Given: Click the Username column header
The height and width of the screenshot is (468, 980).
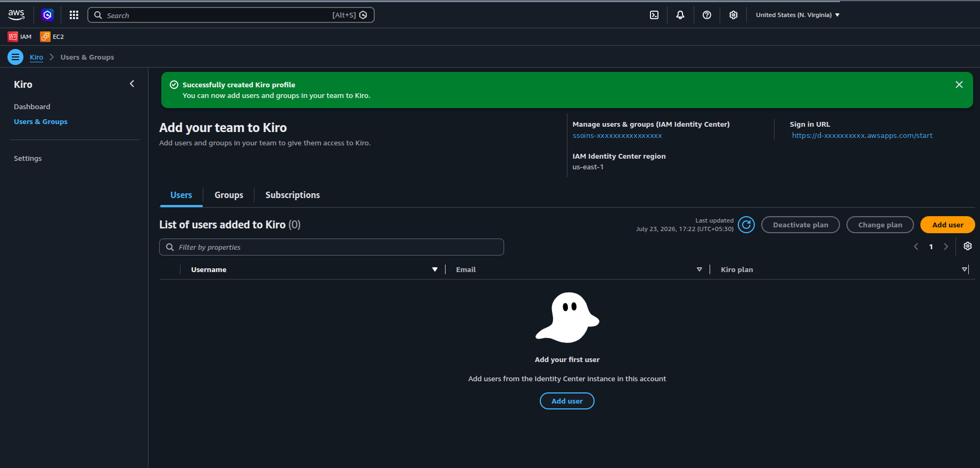Looking at the screenshot, I should [209, 269].
